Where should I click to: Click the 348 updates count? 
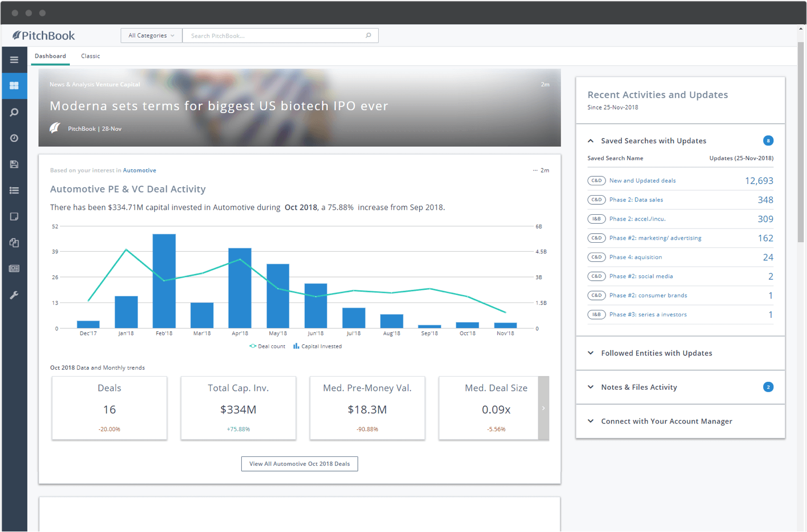pos(765,200)
